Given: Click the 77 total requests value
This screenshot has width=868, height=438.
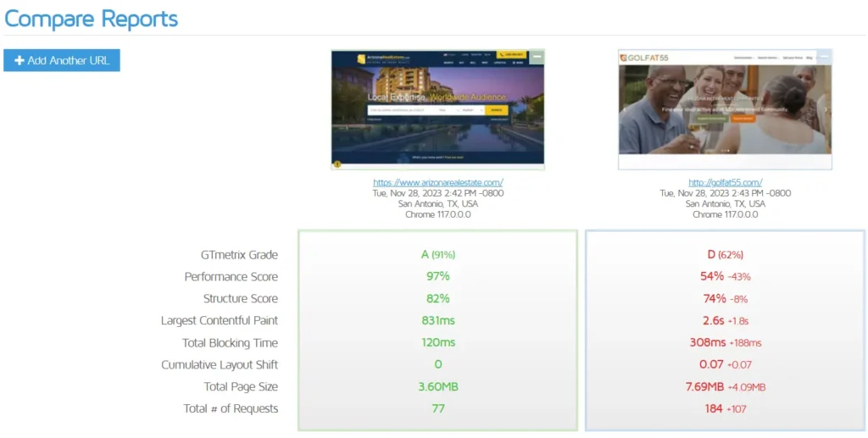Looking at the screenshot, I should [438, 408].
